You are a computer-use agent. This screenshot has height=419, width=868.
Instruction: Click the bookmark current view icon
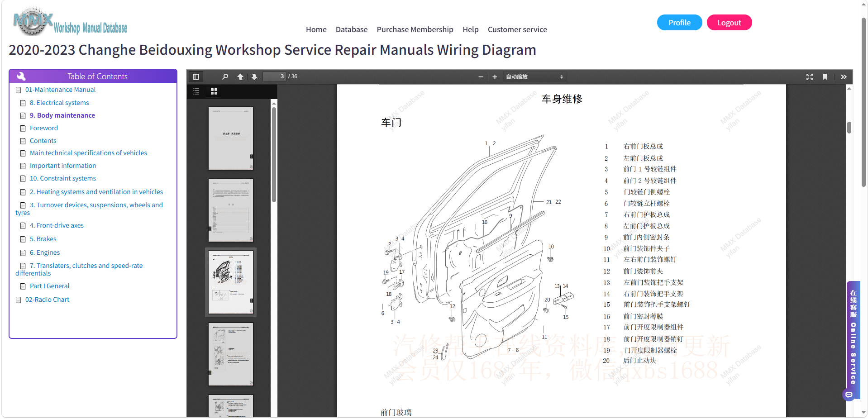point(825,77)
